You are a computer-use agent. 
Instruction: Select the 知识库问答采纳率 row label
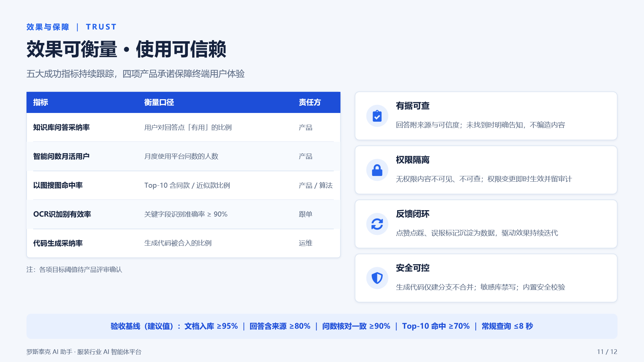(61, 127)
